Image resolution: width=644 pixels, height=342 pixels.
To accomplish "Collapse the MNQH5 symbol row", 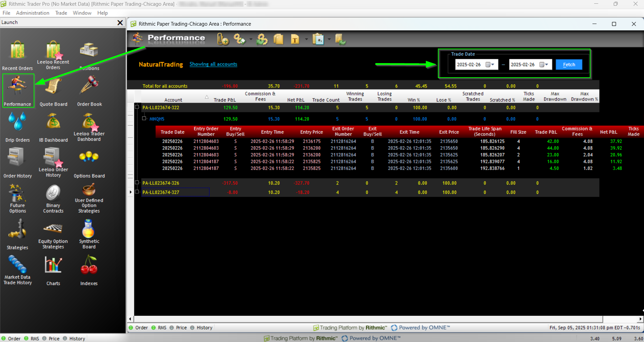I will click(144, 118).
